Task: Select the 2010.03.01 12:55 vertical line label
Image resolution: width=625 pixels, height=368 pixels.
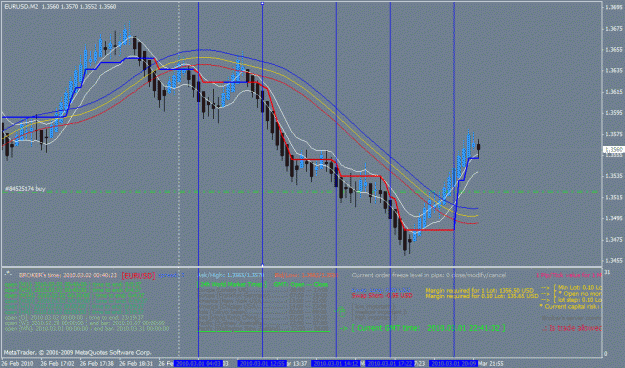Action: (262, 364)
